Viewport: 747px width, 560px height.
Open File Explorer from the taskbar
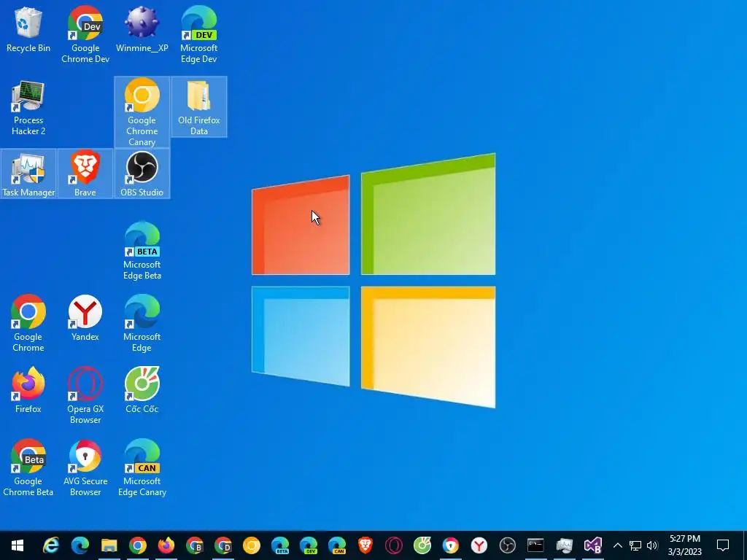tap(109, 545)
